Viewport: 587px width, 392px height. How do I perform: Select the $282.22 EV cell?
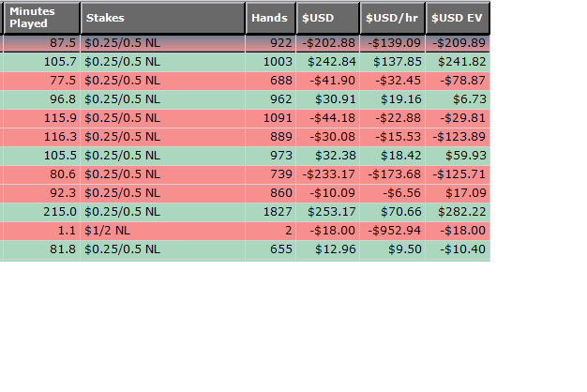458,212
